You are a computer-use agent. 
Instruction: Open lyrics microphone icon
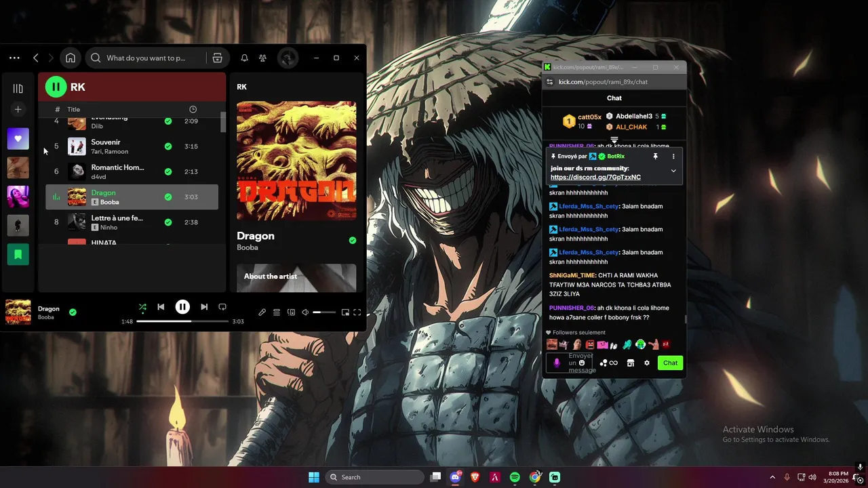click(x=262, y=312)
